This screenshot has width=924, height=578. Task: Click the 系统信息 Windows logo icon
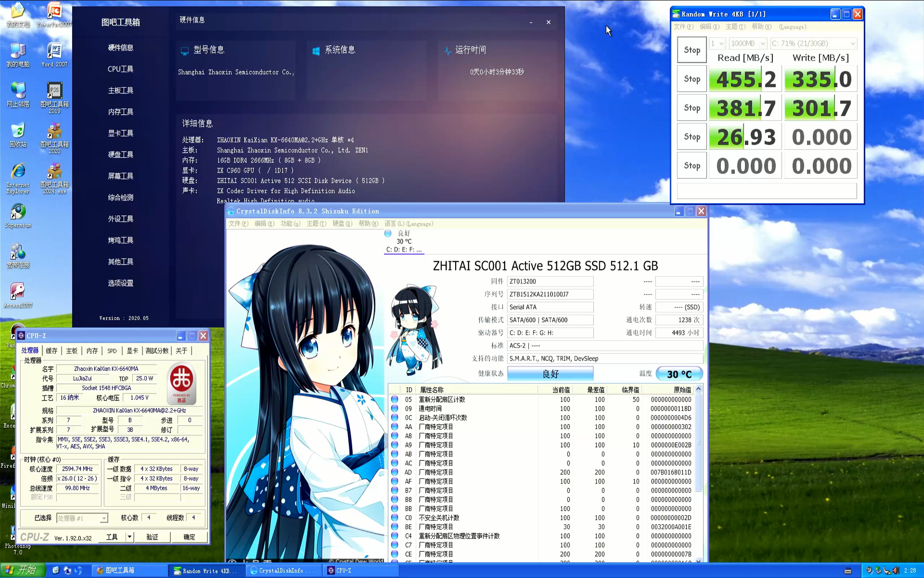[x=316, y=51]
